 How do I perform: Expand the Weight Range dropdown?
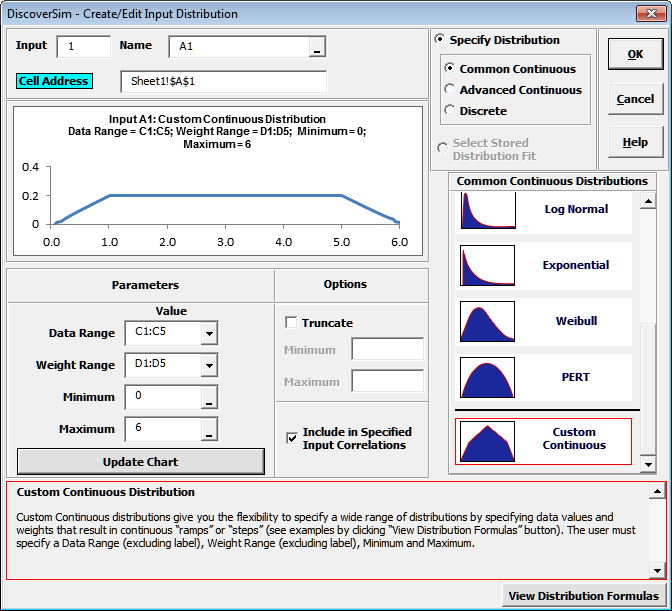pyautogui.click(x=208, y=366)
